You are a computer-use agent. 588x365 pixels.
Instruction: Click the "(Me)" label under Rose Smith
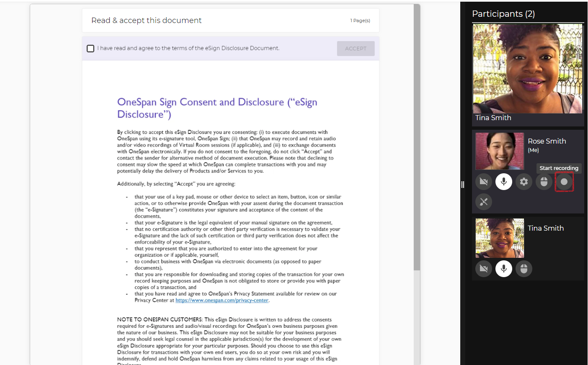tap(533, 150)
